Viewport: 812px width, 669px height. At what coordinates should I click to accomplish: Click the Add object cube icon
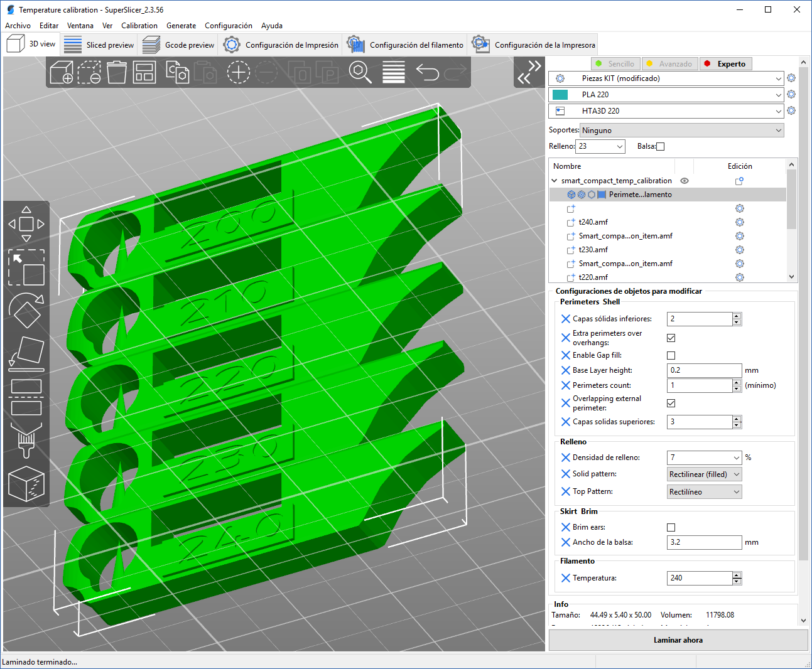point(62,73)
